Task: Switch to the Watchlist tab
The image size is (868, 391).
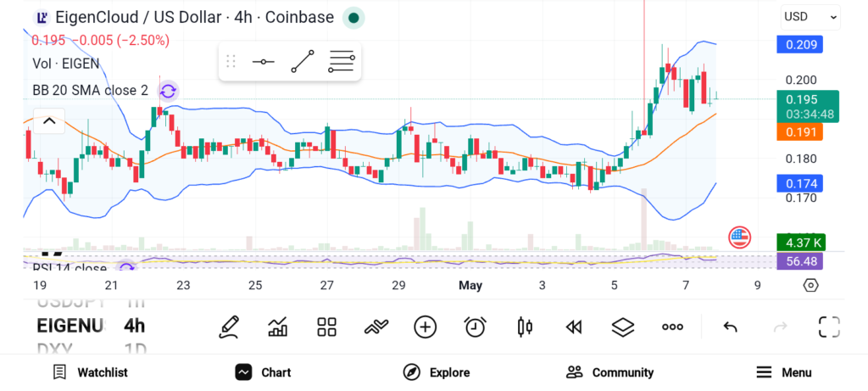Action: (x=90, y=372)
